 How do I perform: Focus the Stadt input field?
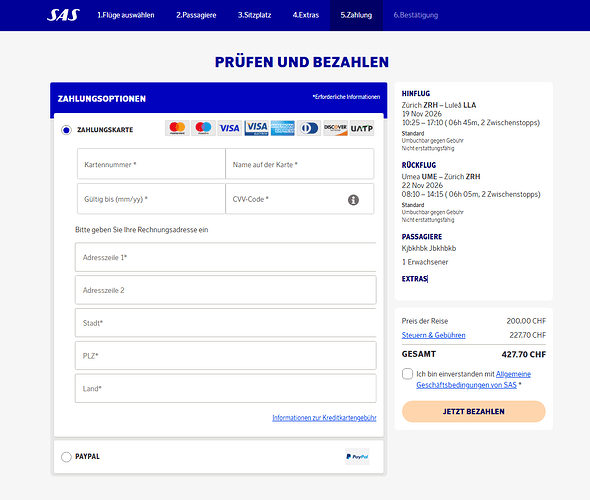point(226,323)
